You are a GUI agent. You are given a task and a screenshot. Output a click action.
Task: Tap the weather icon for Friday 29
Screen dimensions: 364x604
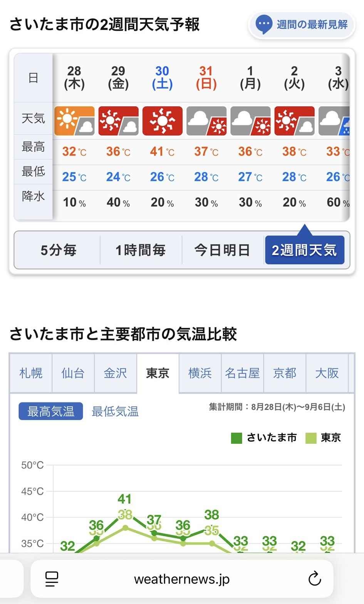[x=118, y=121]
